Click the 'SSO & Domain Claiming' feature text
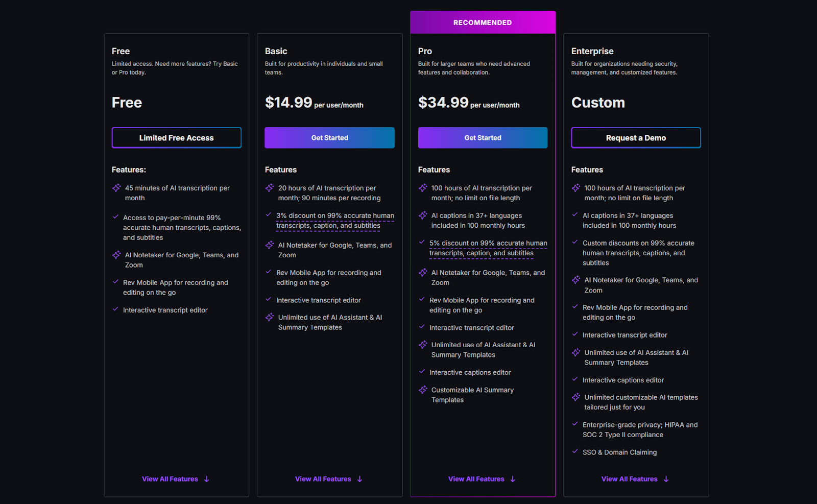This screenshot has height=504, width=817. tap(619, 452)
